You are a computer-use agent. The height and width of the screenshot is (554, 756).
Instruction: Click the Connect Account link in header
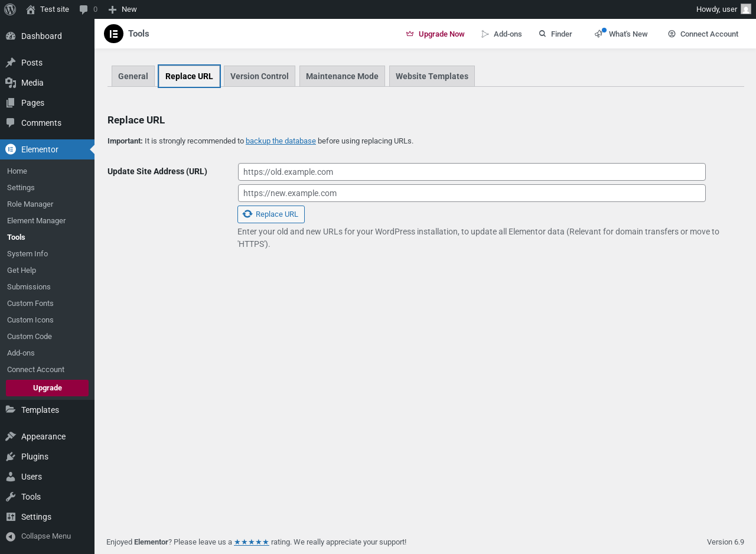[703, 34]
